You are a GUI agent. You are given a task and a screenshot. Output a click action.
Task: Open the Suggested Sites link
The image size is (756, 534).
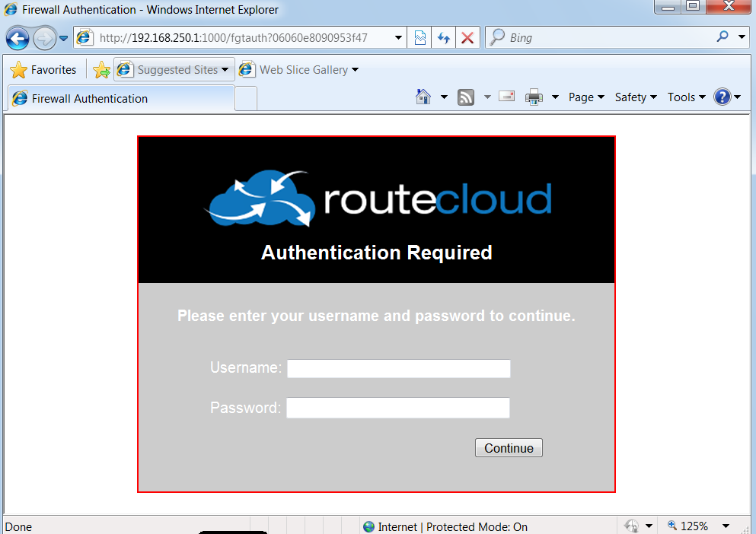pyautogui.click(x=174, y=70)
